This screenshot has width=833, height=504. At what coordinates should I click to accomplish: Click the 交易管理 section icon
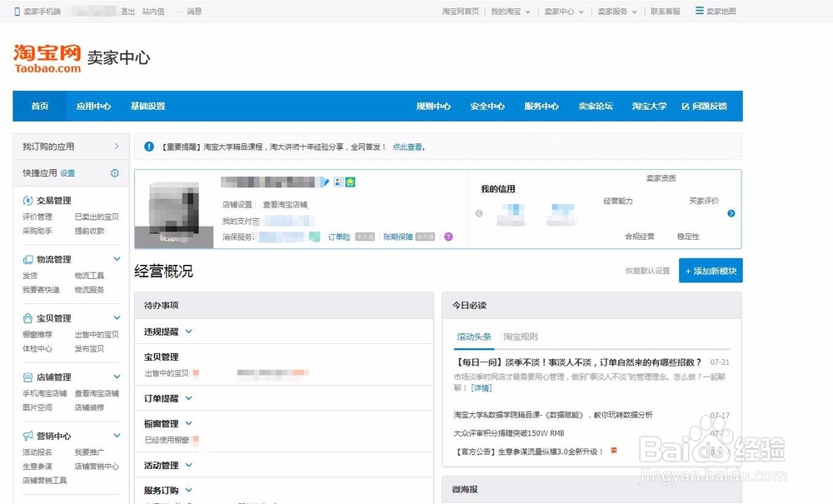tap(27, 200)
